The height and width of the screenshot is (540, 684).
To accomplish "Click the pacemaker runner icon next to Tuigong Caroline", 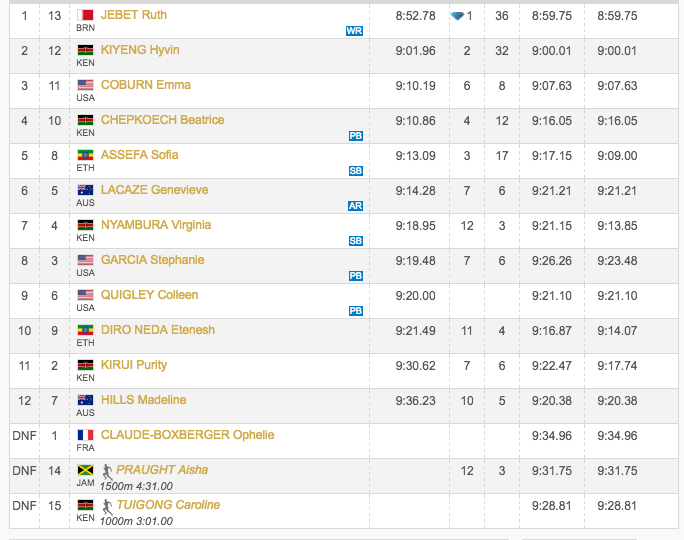I will [x=107, y=505].
